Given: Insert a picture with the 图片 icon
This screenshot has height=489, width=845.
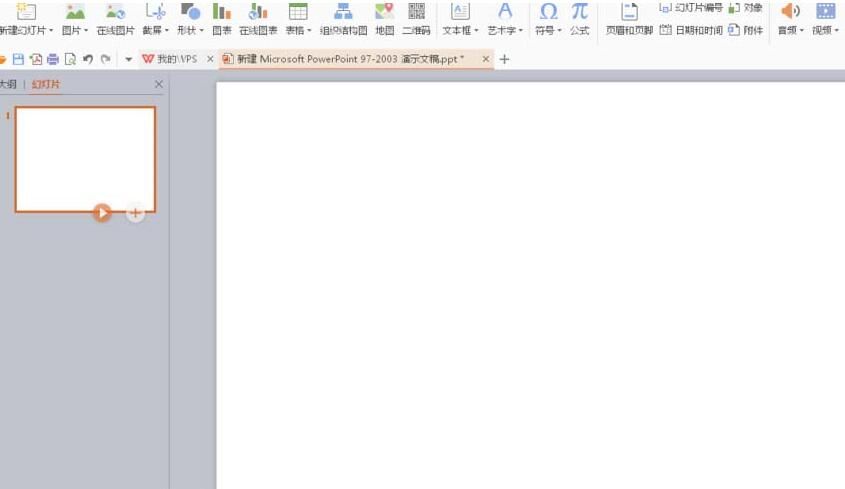Looking at the screenshot, I should pyautogui.click(x=75, y=11).
